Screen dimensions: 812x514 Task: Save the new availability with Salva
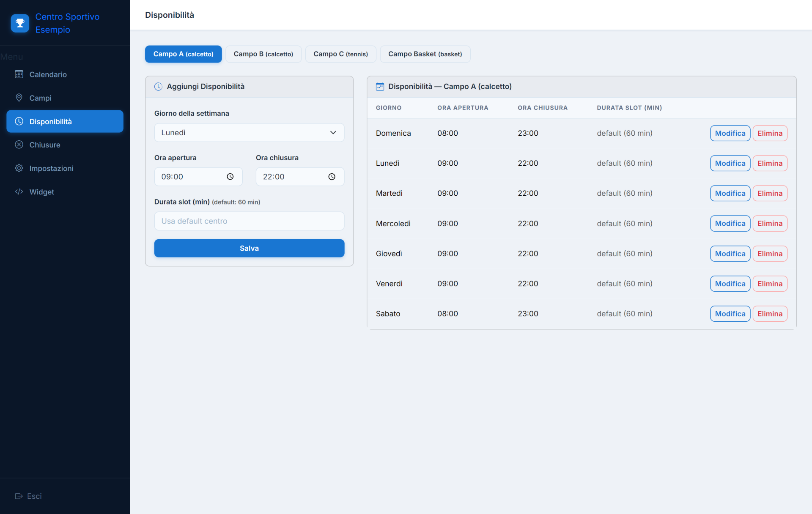click(249, 248)
